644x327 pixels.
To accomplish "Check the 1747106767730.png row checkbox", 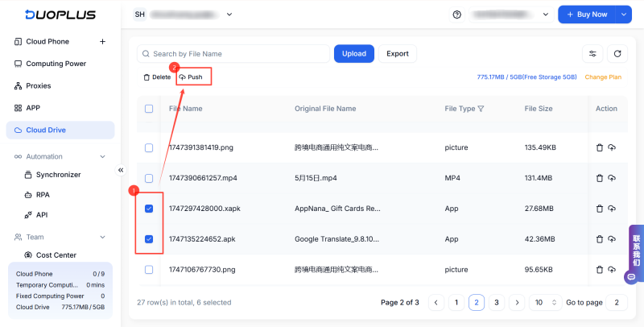I will pos(149,270).
